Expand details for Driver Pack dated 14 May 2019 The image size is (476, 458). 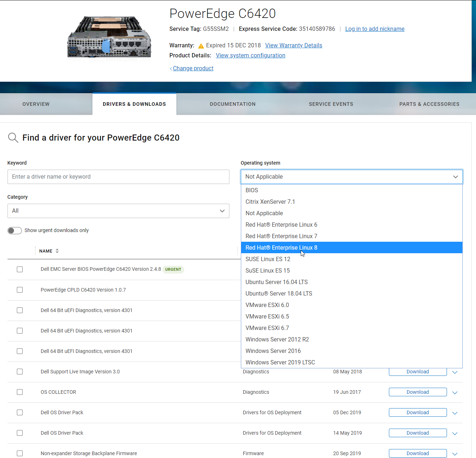click(455, 433)
